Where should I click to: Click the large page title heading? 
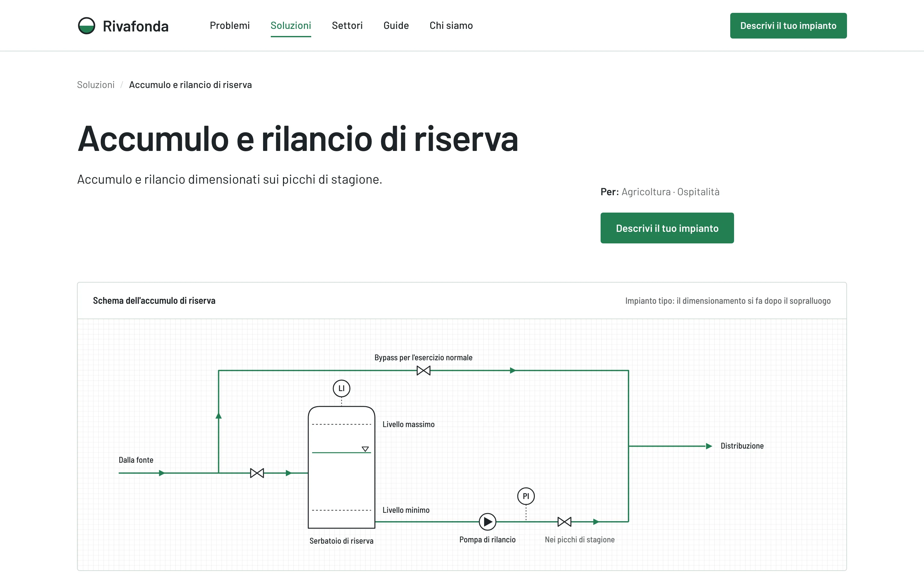click(298, 139)
